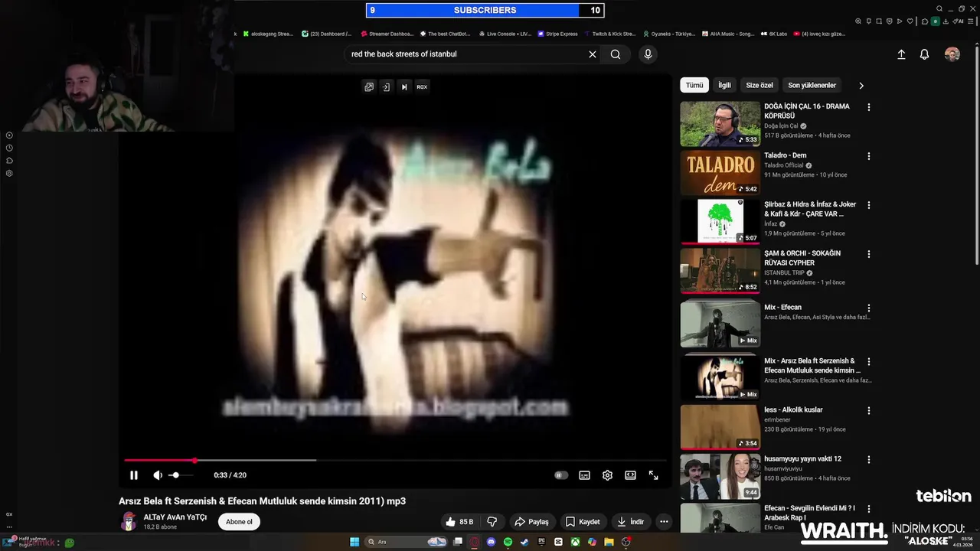Open Windows Start menu on taskbar
Screen dimensions: 980x551
(x=354, y=542)
